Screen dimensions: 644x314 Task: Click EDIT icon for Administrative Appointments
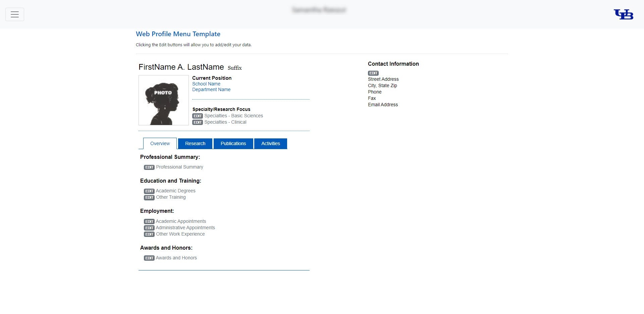pos(149,228)
